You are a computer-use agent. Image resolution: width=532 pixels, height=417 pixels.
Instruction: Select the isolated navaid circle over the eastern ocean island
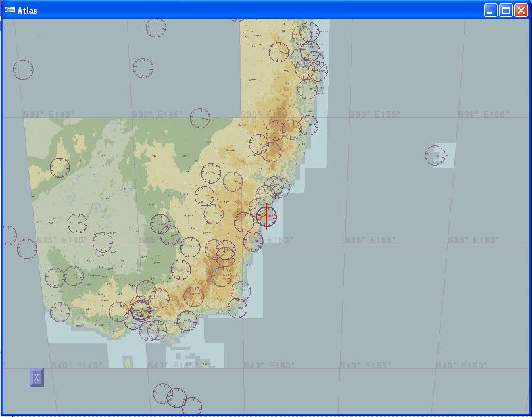coord(435,155)
